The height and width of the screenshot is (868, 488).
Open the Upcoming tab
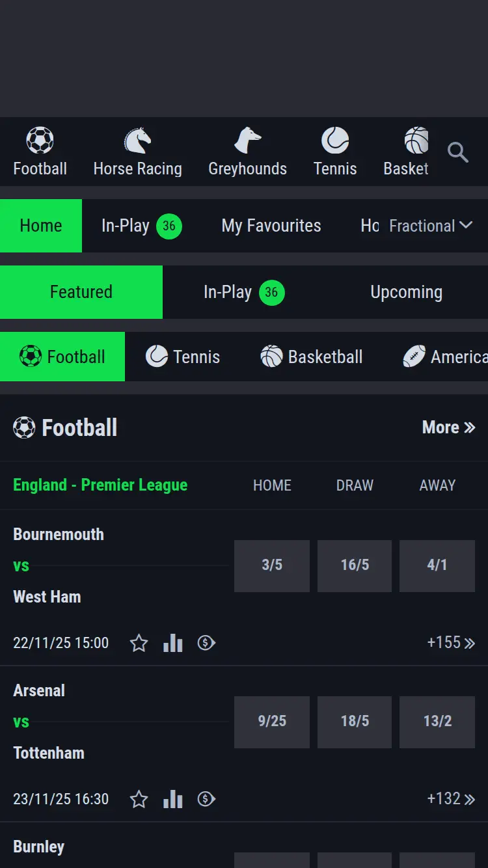405,292
